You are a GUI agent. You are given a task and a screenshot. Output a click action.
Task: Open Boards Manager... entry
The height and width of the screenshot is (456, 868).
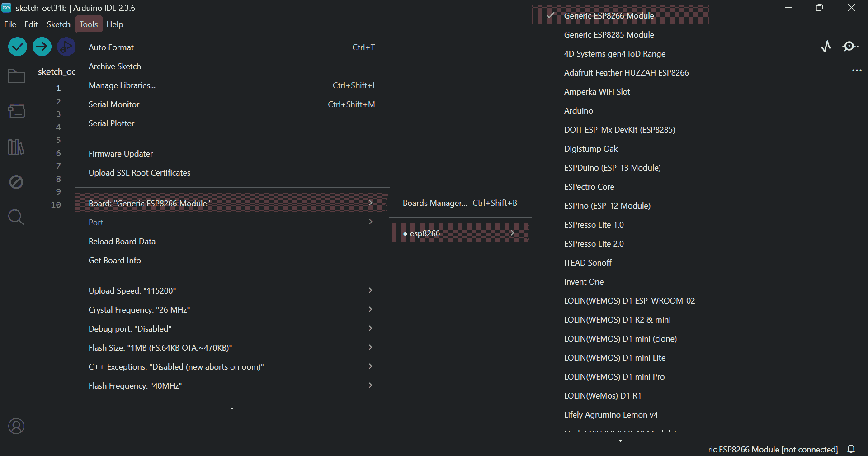pyautogui.click(x=434, y=203)
